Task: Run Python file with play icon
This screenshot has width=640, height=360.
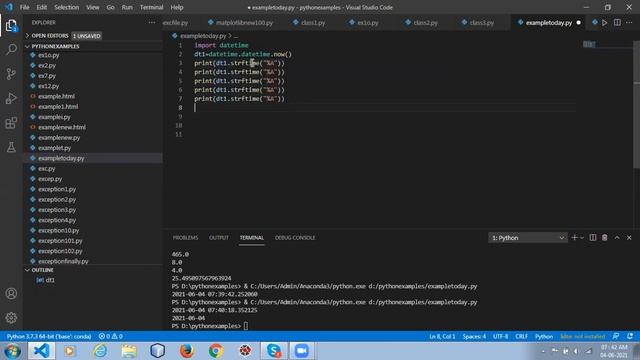Action: 605,22
